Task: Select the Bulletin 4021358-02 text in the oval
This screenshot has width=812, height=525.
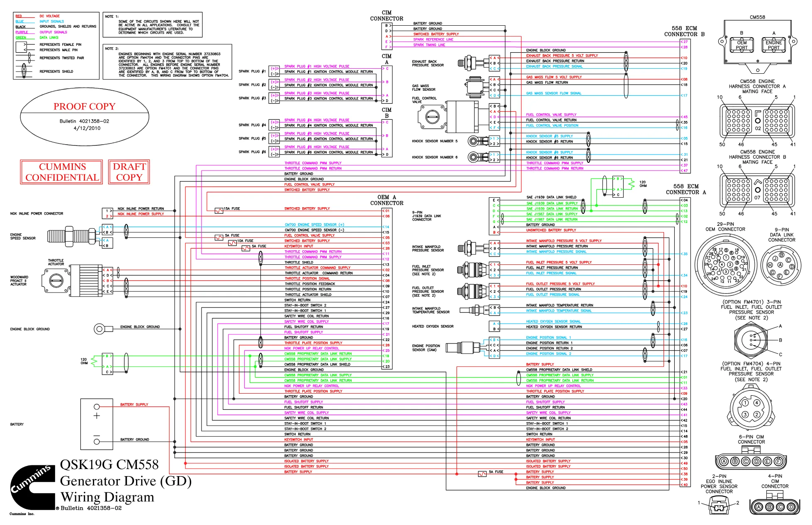Action: tap(85, 121)
